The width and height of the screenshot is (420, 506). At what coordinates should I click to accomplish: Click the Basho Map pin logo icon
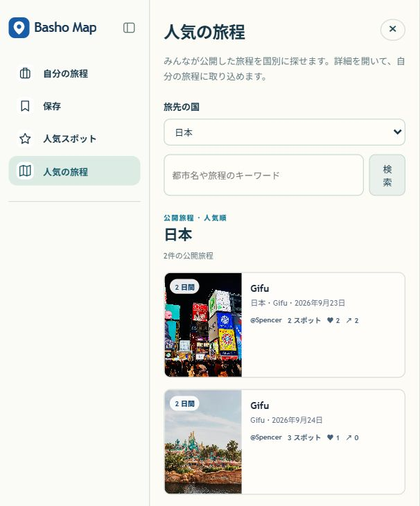point(19,28)
